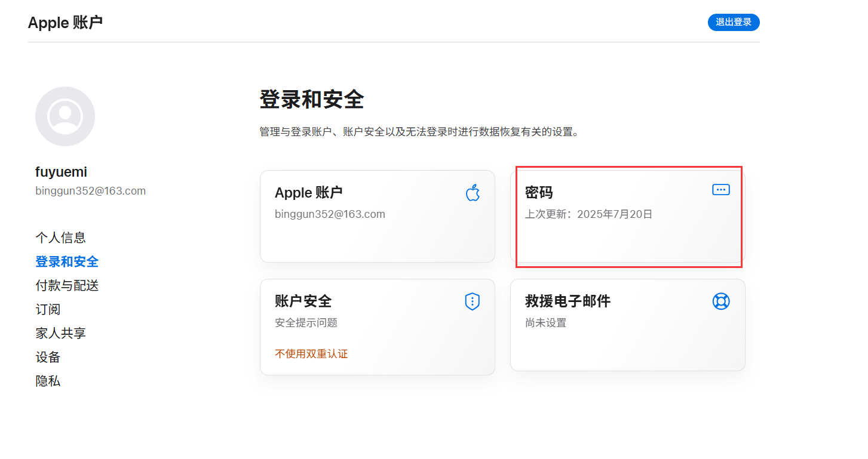Open the 救援电子邮件 card title
Image resolution: width=868 pixels, height=459 pixels.
coord(568,301)
